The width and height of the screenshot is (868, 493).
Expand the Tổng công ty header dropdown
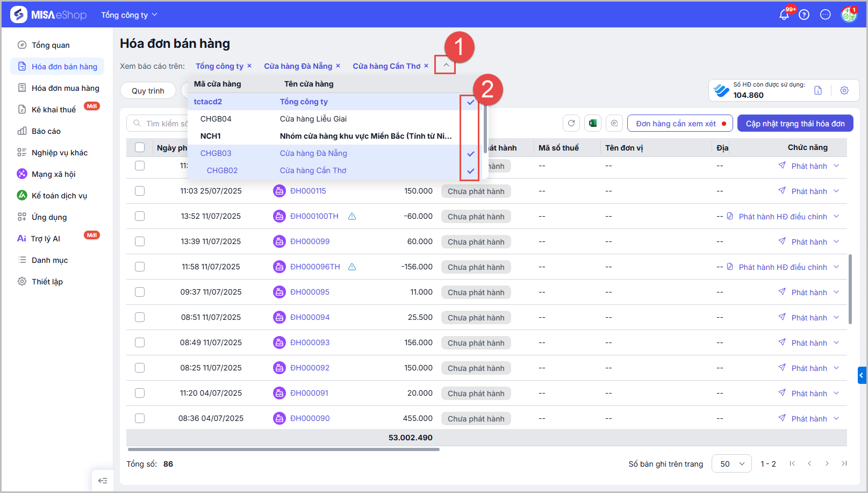pyautogui.click(x=130, y=15)
